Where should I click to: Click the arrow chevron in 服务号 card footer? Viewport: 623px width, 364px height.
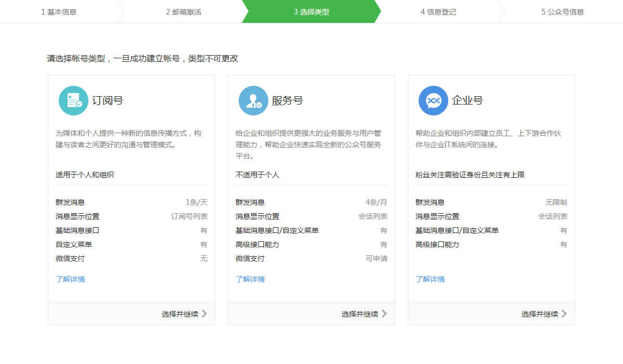[x=384, y=314]
